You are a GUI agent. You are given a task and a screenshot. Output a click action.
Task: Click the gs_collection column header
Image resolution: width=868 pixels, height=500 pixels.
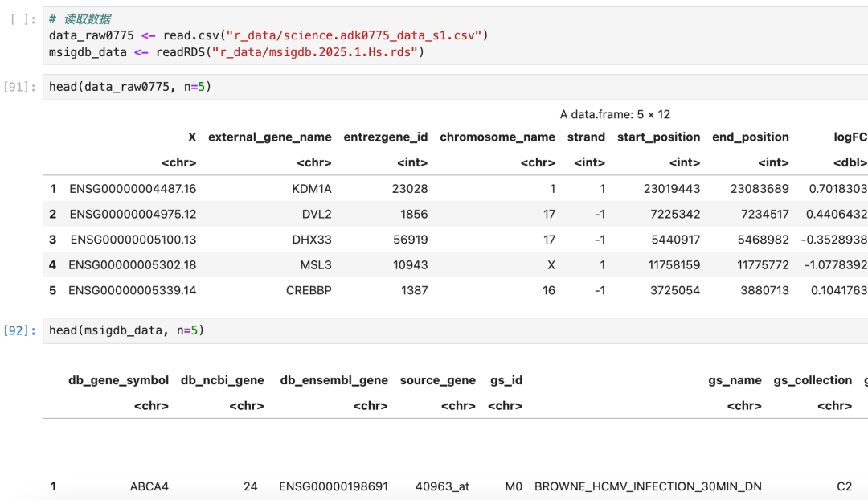pos(813,380)
